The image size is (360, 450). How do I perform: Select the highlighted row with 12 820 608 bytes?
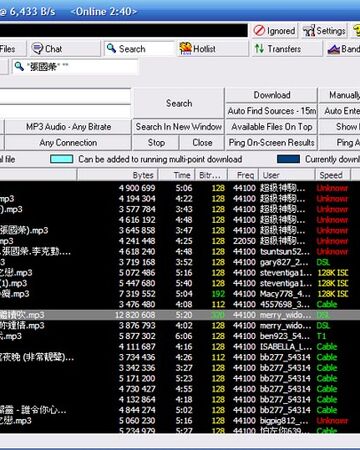(180, 315)
